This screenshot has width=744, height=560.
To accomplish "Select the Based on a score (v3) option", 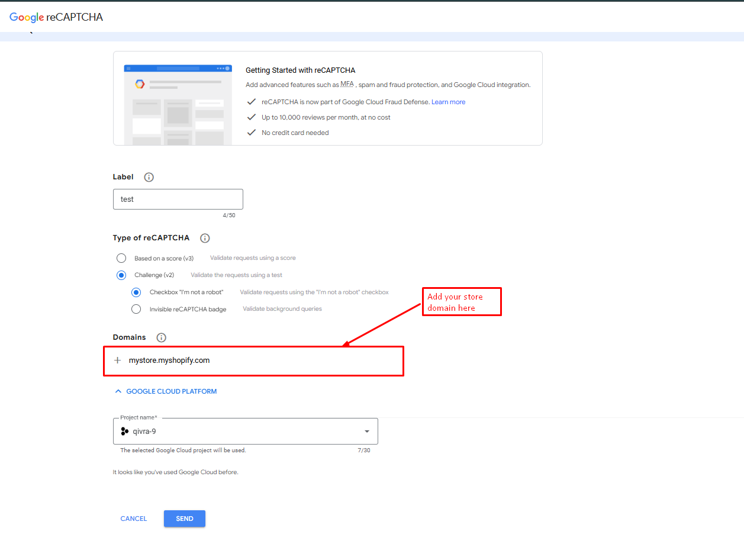I will click(x=121, y=258).
